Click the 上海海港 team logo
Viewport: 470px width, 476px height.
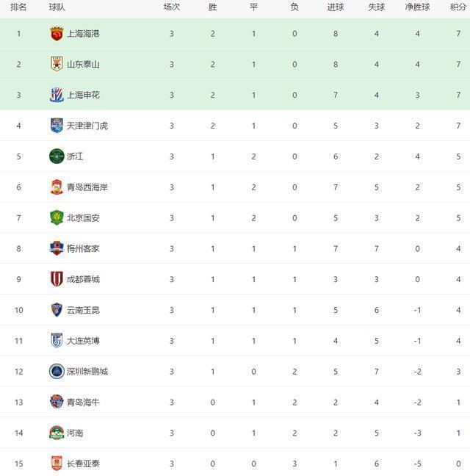point(57,34)
